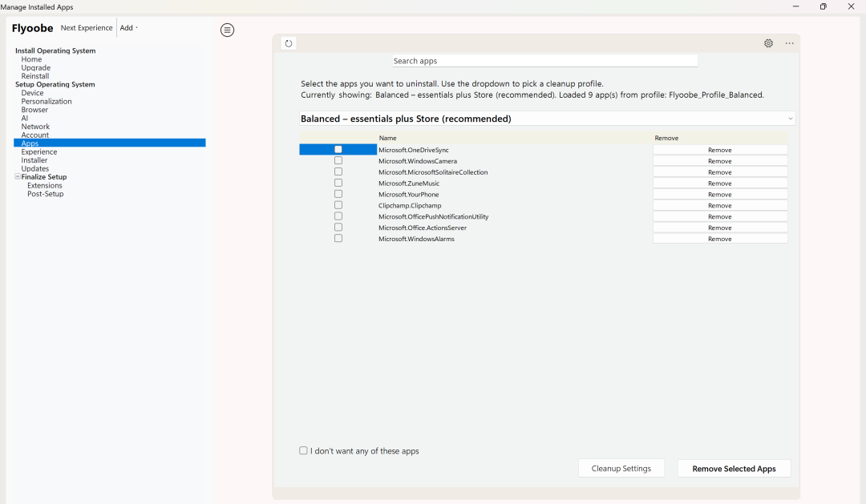Open the Balanced cleanup profile dropdown
866x504 pixels.
(x=547, y=119)
